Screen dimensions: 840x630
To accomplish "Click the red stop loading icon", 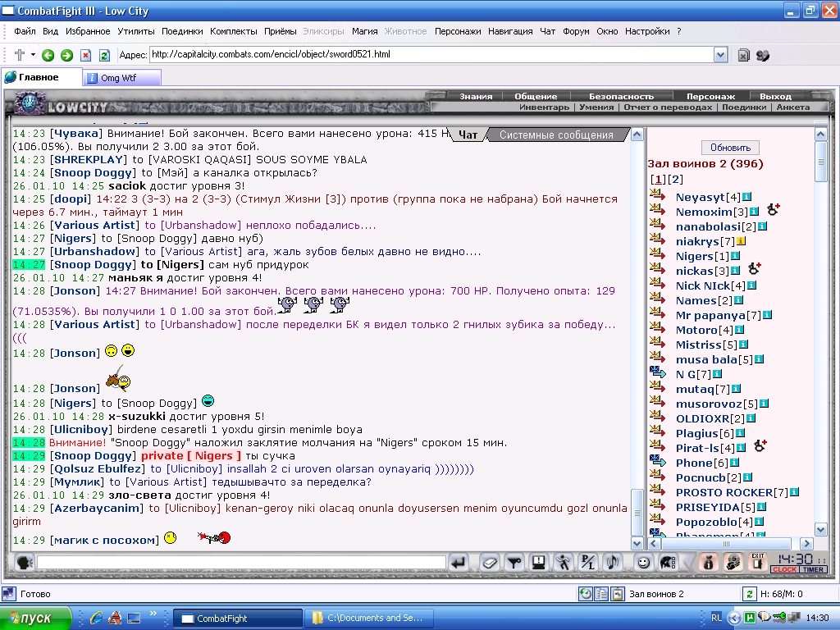I will (85, 55).
